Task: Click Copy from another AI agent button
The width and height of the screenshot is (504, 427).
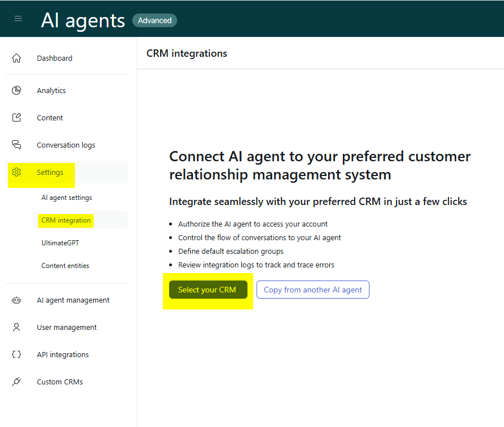Action: point(313,290)
